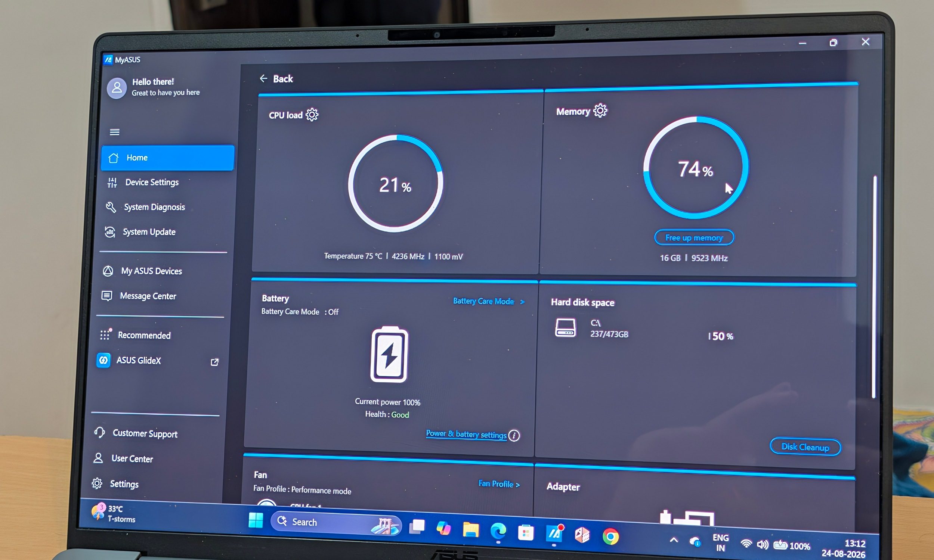Click the taskbar Search box
The width and height of the screenshot is (934, 560).
point(336,524)
